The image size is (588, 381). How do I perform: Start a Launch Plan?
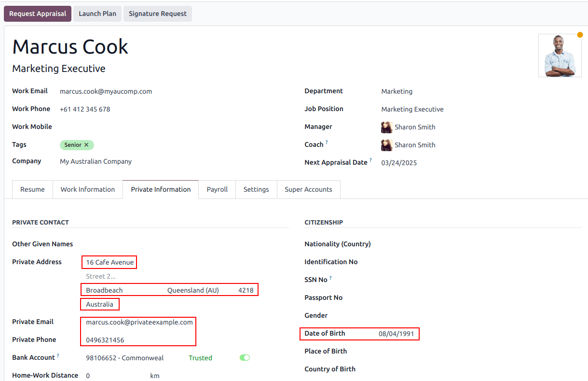tap(97, 14)
